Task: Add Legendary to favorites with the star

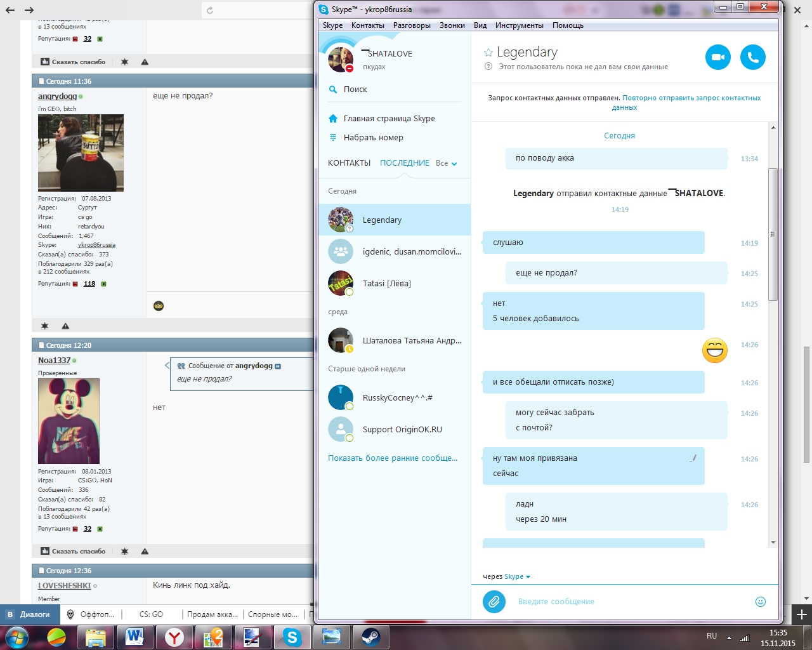Action: 488,53
